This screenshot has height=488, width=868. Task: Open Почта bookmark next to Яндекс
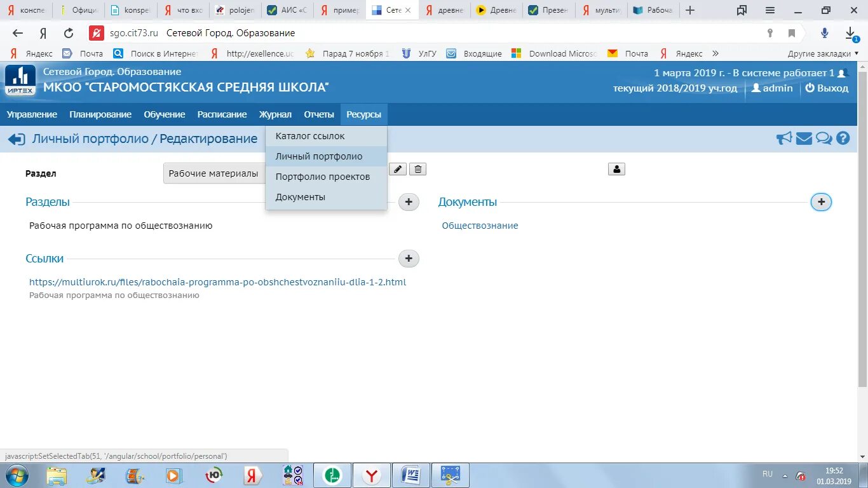click(83, 53)
